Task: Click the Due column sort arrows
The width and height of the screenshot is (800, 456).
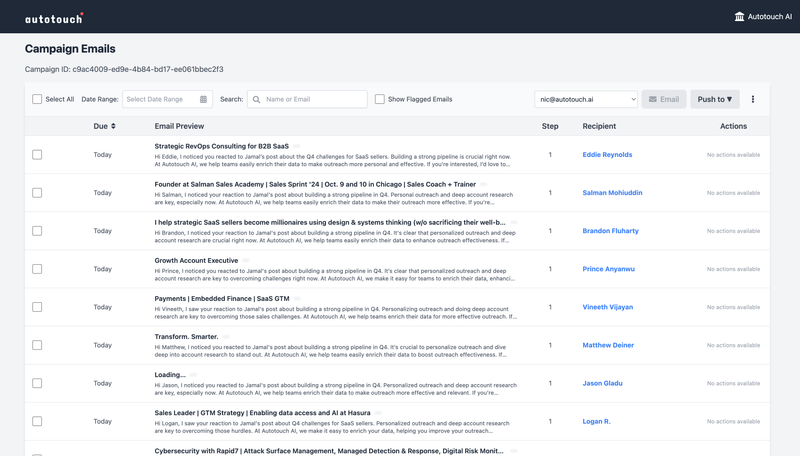Action: point(113,126)
